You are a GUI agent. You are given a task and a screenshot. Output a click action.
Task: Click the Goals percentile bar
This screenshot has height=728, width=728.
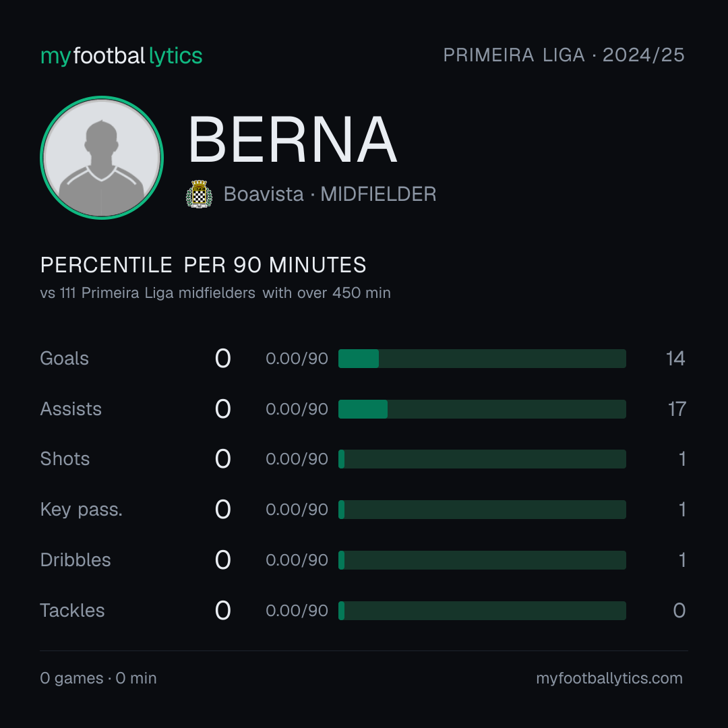click(x=482, y=359)
